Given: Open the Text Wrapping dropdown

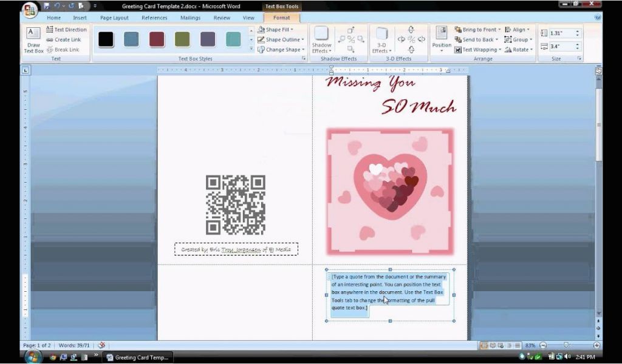Looking at the screenshot, I should click(x=477, y=50).
